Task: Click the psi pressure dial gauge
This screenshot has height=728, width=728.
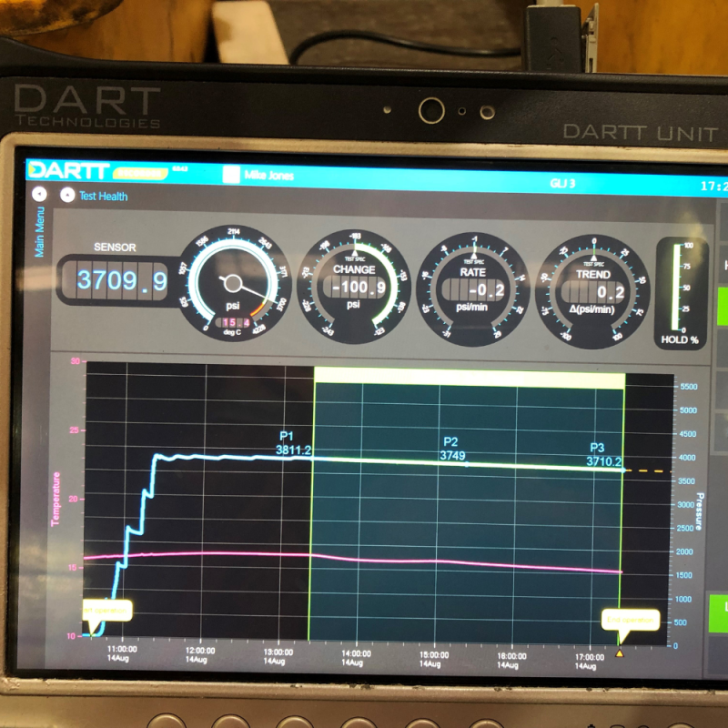Action: point(233,283)
